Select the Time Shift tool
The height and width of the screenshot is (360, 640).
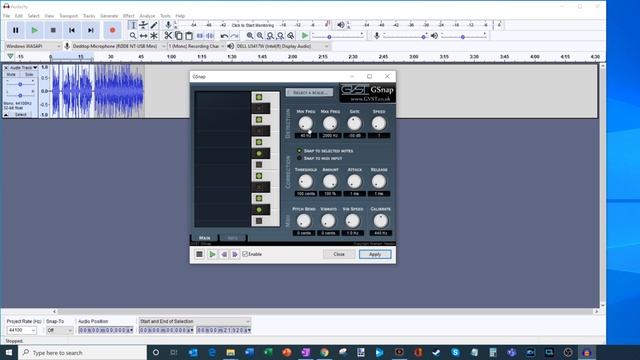(x=143, y=36)
